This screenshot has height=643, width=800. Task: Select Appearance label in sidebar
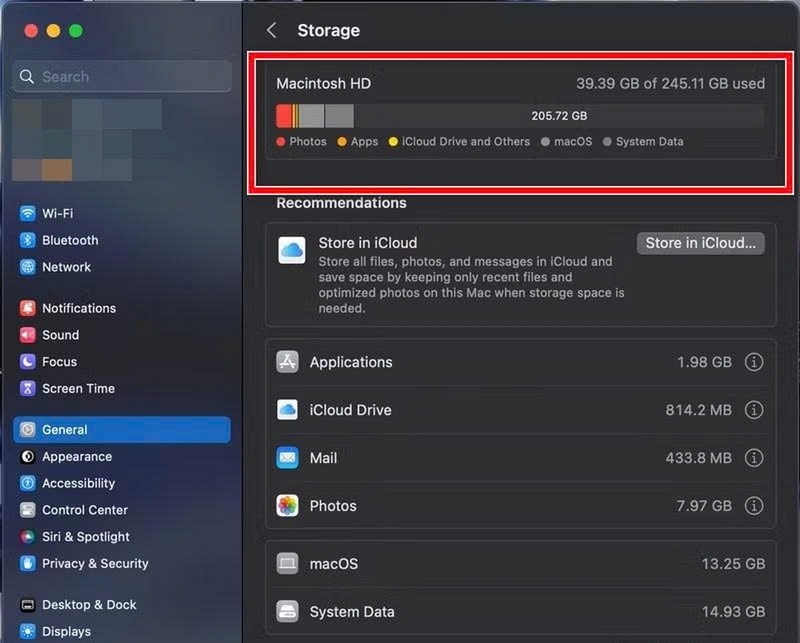[77, 456]
